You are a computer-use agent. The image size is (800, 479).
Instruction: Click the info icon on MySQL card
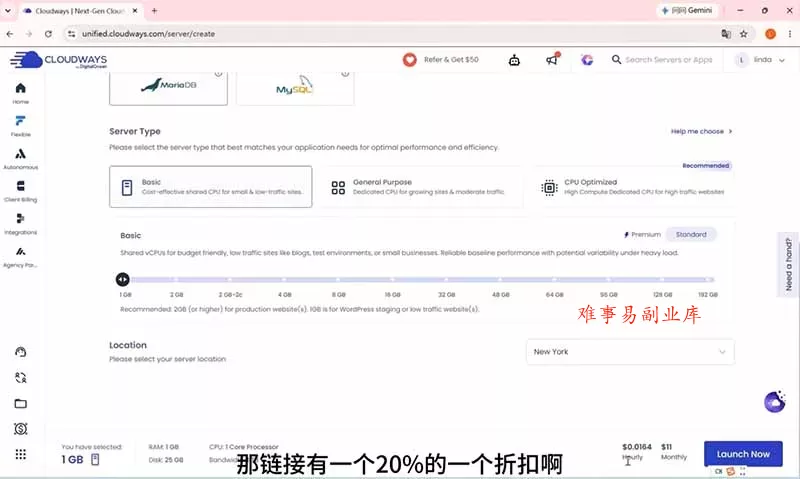coord(345,73)
